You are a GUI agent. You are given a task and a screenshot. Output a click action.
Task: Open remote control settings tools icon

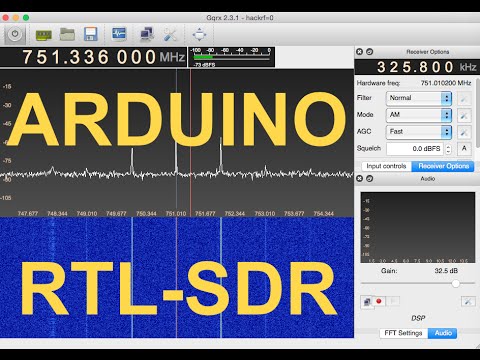[x=170, y=35]
